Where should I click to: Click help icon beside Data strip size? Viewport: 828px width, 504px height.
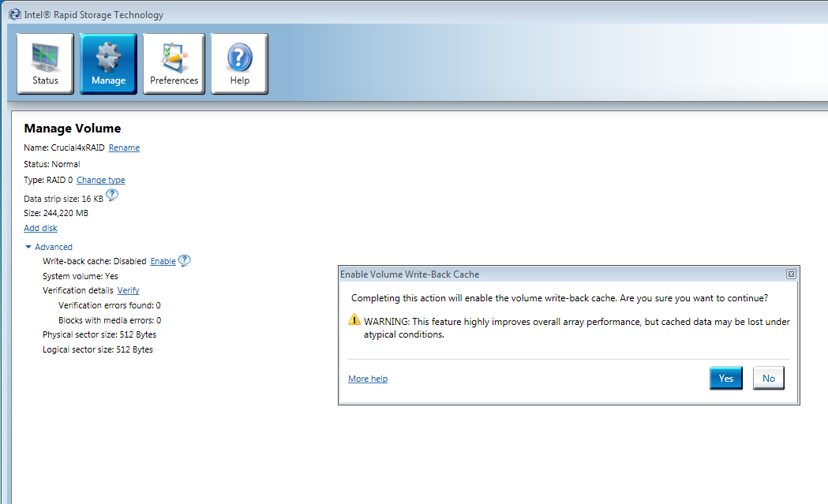pyautogui.click(x=112, y=196)
